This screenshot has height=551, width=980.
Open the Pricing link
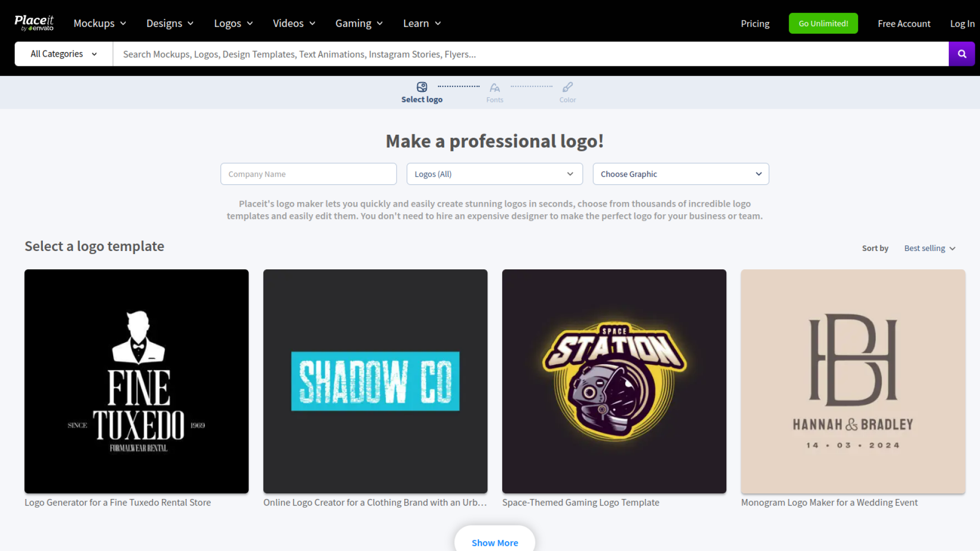[755, 23]
